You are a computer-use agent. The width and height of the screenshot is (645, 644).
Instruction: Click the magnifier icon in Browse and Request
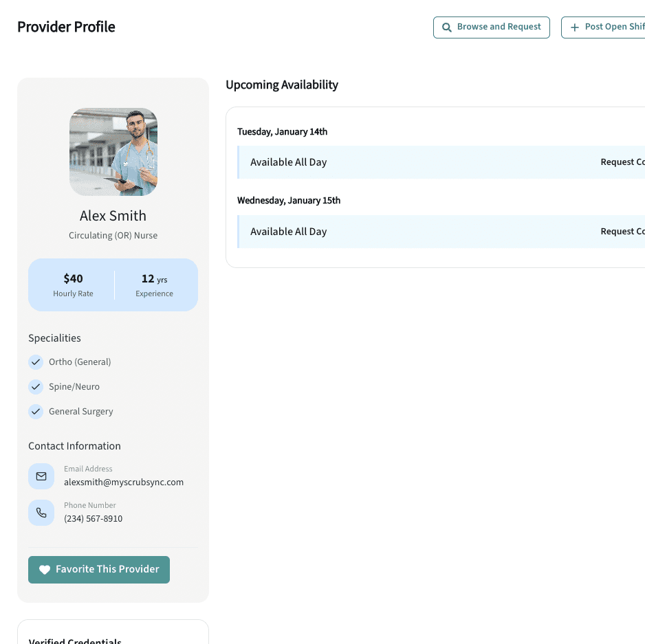447,27
